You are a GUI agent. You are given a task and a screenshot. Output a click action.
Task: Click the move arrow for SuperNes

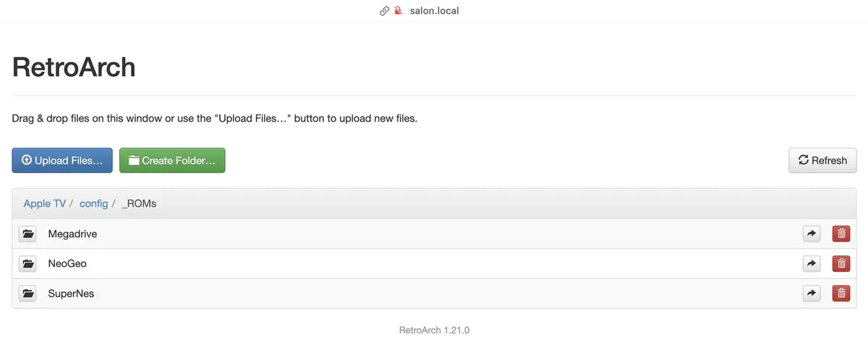click(812, 294)
